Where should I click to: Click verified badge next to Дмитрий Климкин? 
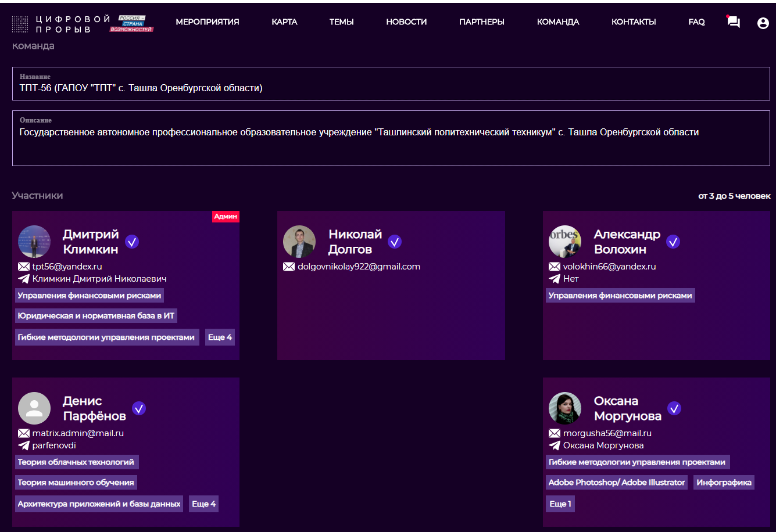click(x=132, y=242)
